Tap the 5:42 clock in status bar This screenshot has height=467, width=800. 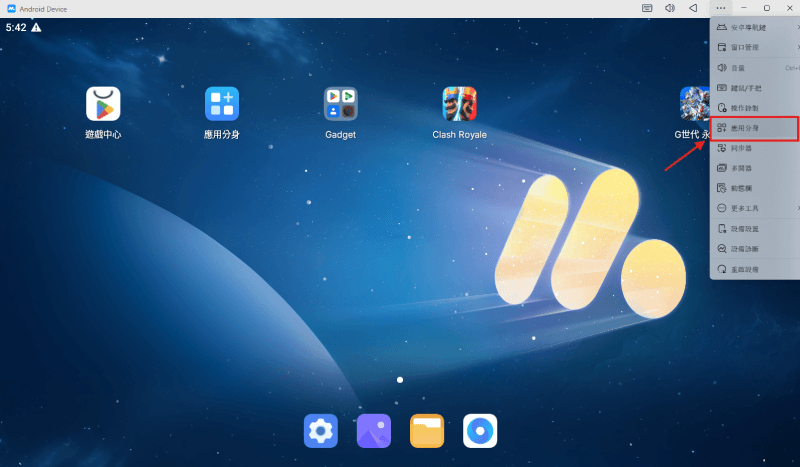(16, 28)
